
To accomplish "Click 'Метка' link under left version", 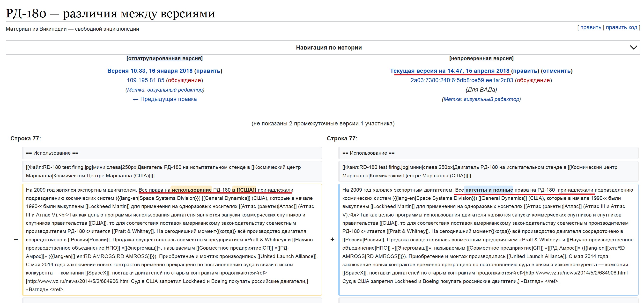I will pos(136,90).
